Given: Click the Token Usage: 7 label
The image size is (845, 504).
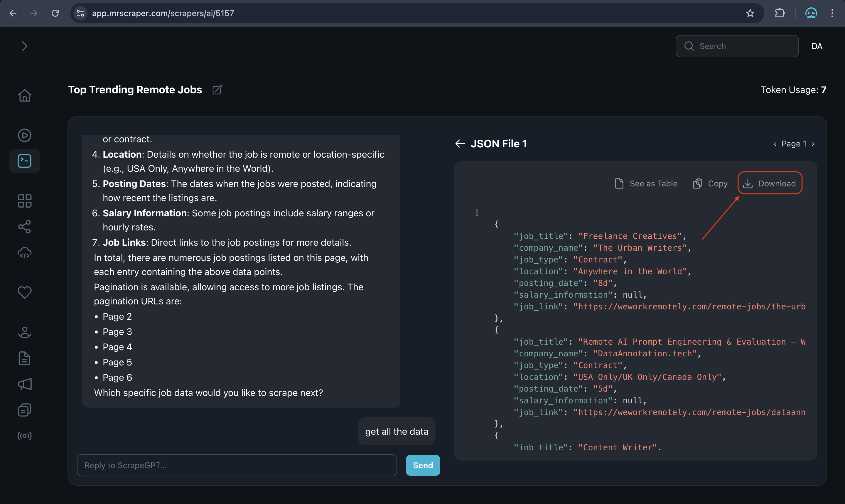Looking at the screenshot, I should 793,90.
